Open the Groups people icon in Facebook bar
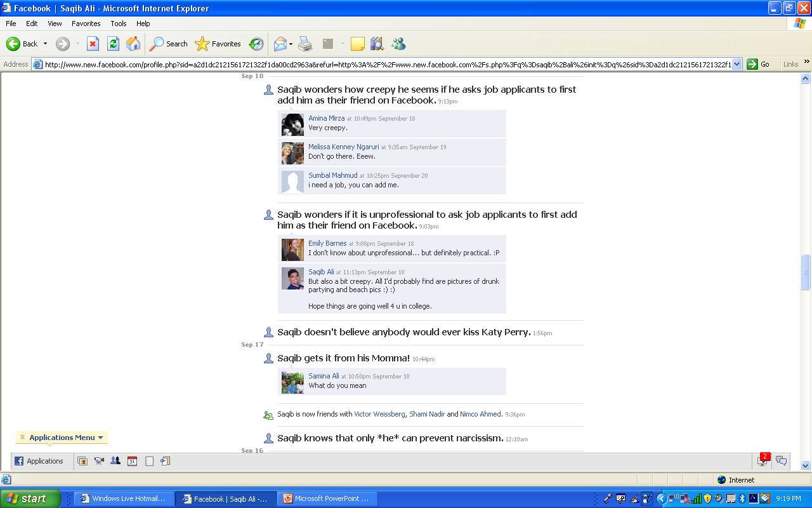This screenshot has width=812, height=508. 115,461
